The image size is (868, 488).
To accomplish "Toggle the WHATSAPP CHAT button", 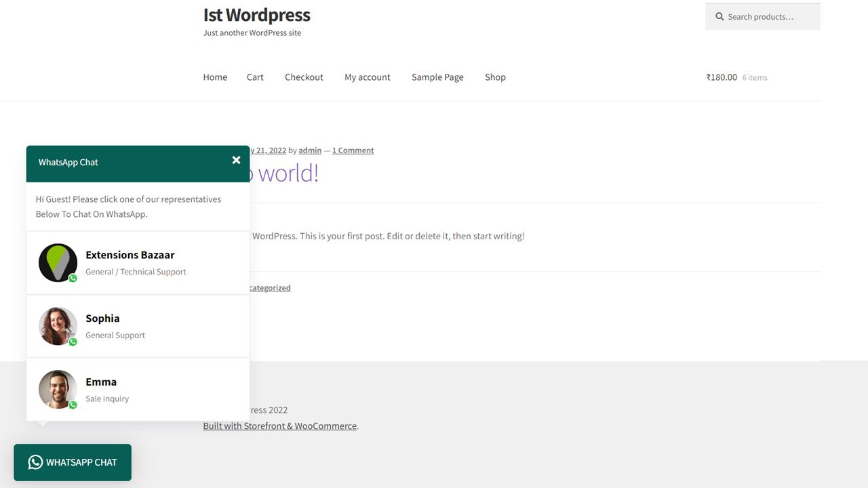I will coord(73,462).
